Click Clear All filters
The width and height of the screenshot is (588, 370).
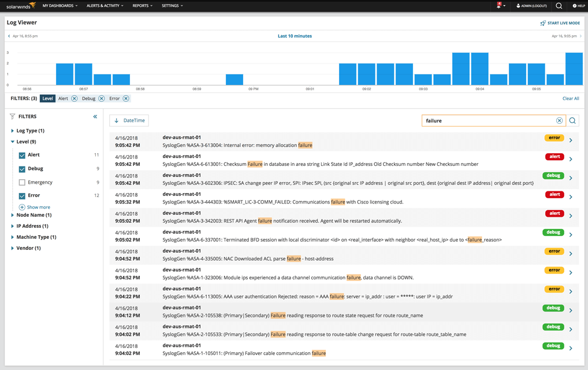pyautogui.click(x=571, y=98)
